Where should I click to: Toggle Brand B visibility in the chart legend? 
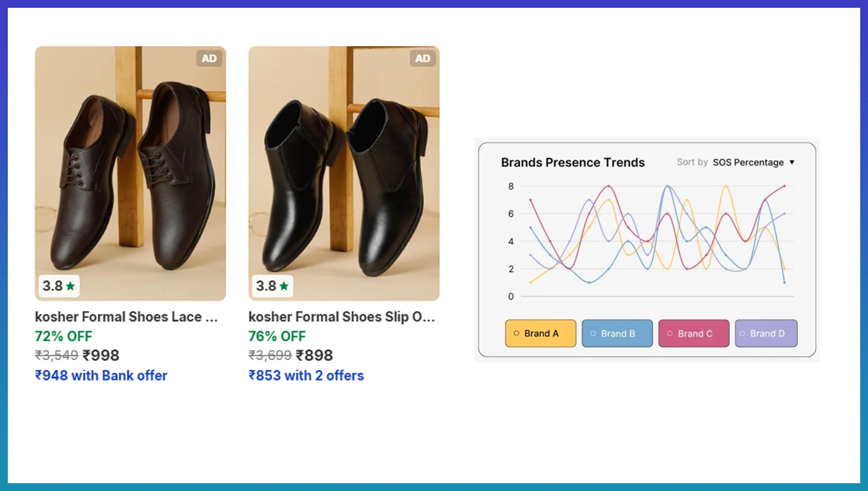coord(617,333)
